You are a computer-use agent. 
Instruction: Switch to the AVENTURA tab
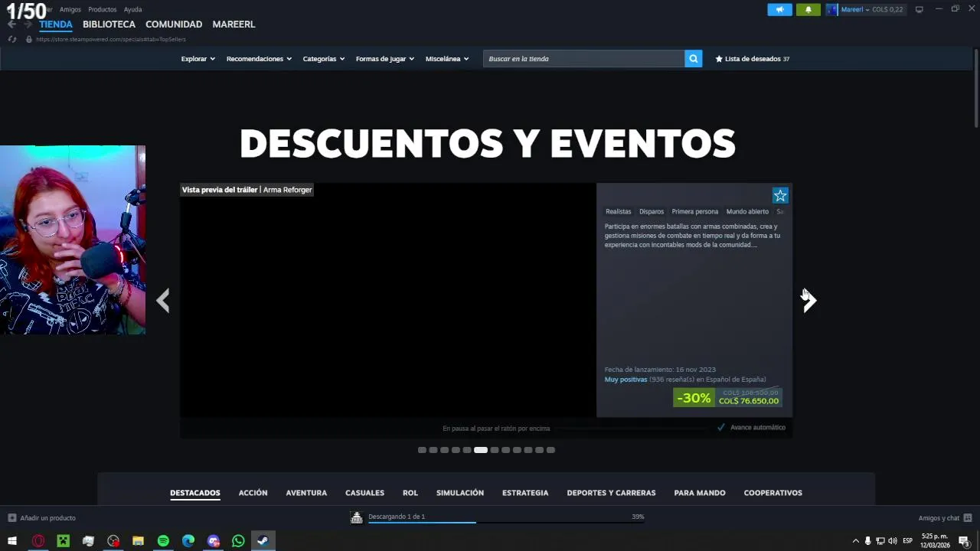[306, 493]
